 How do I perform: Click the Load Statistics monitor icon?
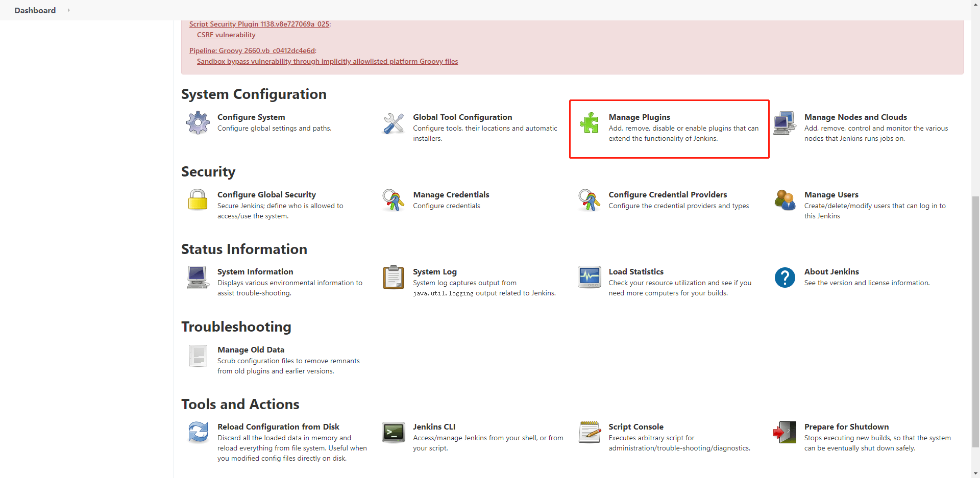click(589, 278)
